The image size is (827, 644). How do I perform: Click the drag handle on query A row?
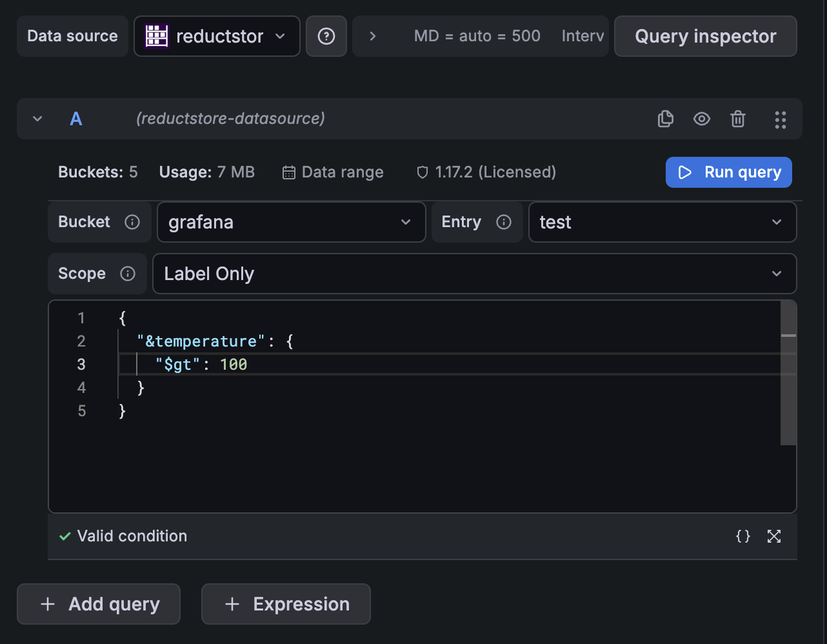pyautogui.click(x=780, y=119)
